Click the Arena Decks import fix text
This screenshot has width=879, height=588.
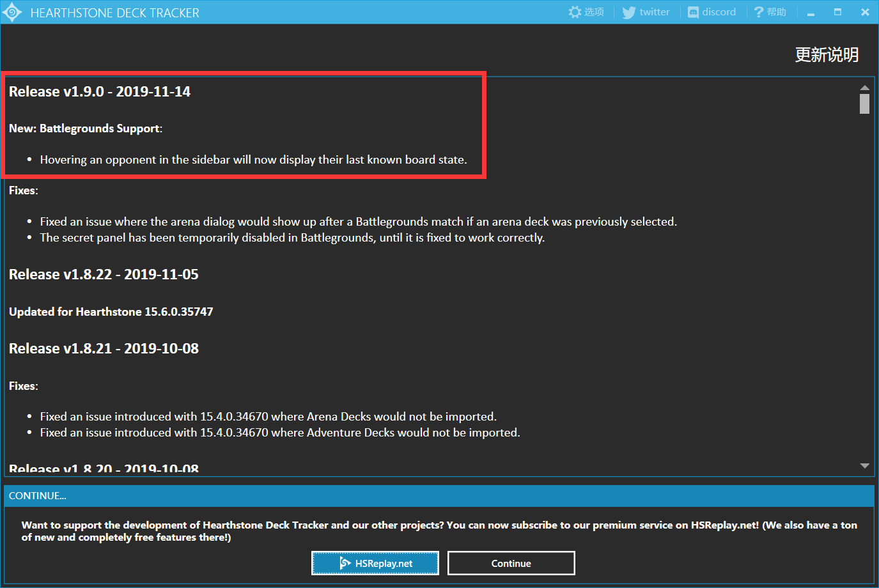(268, 417)
